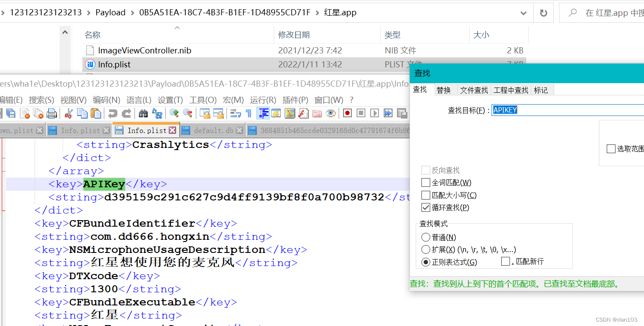Toggle synchronized horizontal scrolling icon
Viewport: 644px width, 326px height.
click(x=218, y=113)
